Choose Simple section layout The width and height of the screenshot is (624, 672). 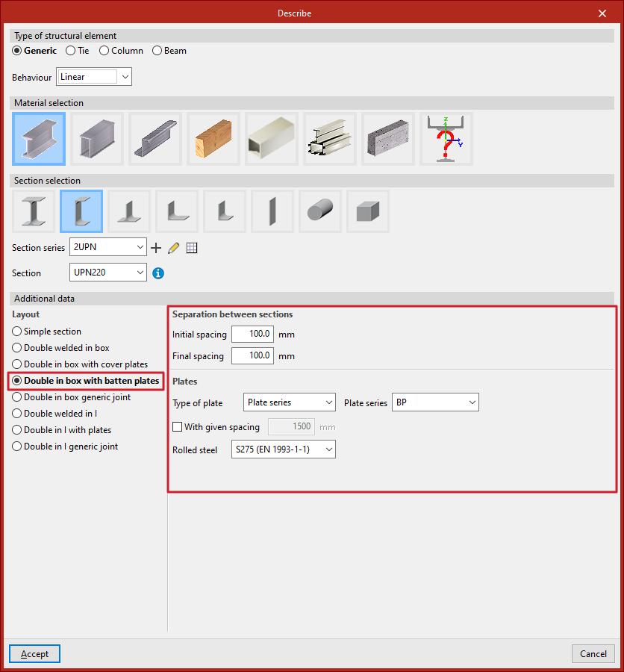[47, 332]
